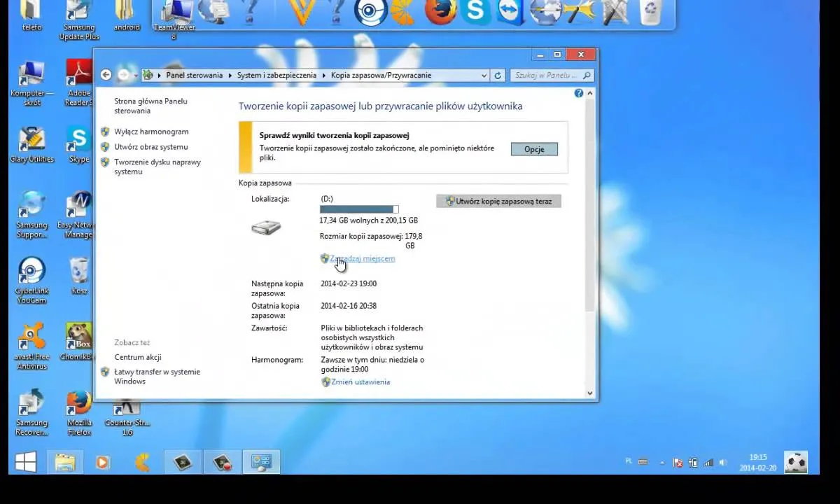Click 'Zmień ustawienia' link
This screenshot has width=840, height=504.
(x=360, y=382)
